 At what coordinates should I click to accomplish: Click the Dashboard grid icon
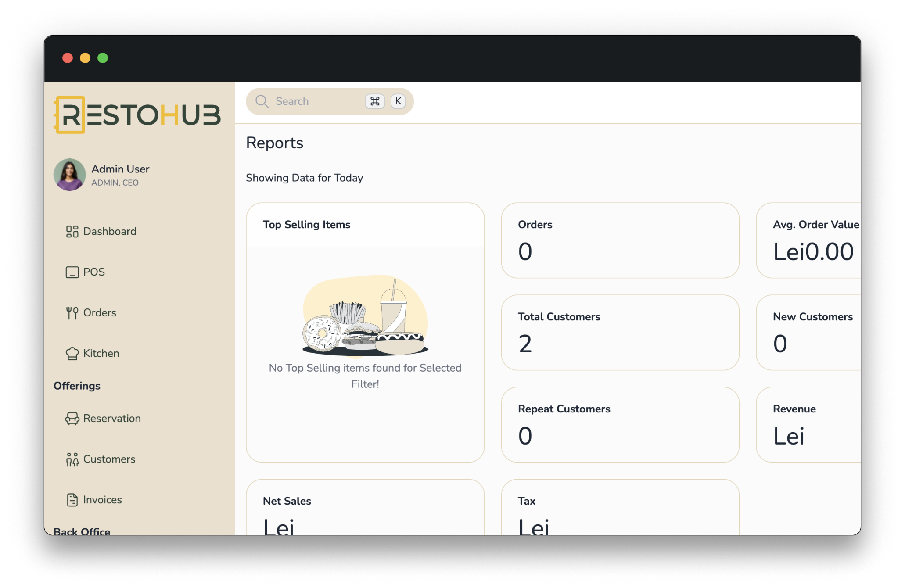tap(72, 232)
